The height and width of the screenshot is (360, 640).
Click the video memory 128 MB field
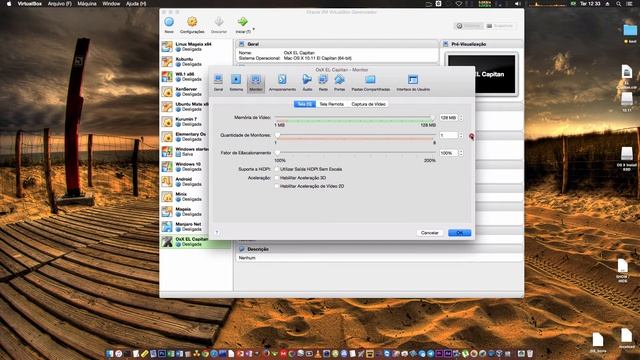[449, 118]
